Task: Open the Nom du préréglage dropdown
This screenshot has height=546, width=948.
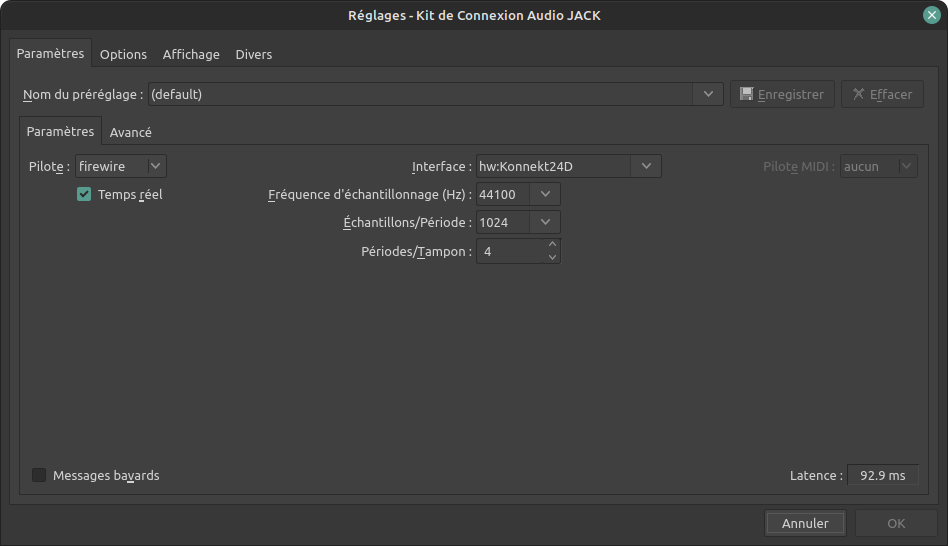Action: [709, 94]
